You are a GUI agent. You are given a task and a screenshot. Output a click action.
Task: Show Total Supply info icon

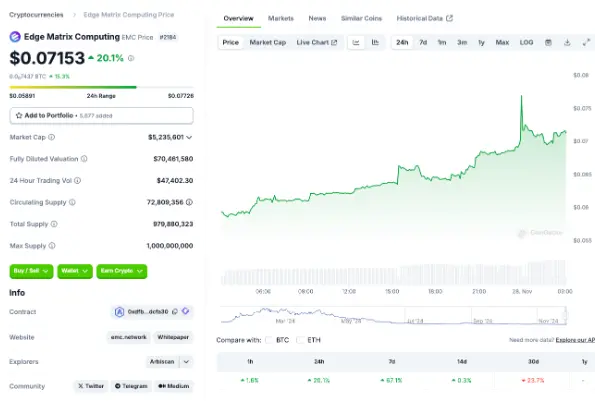[x=54, y=224]
